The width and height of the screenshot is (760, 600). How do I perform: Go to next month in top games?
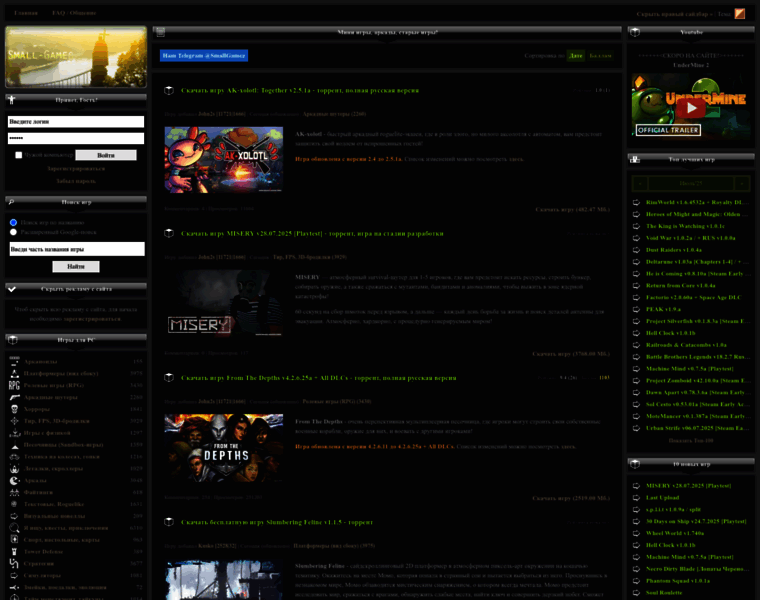[742, 183]
